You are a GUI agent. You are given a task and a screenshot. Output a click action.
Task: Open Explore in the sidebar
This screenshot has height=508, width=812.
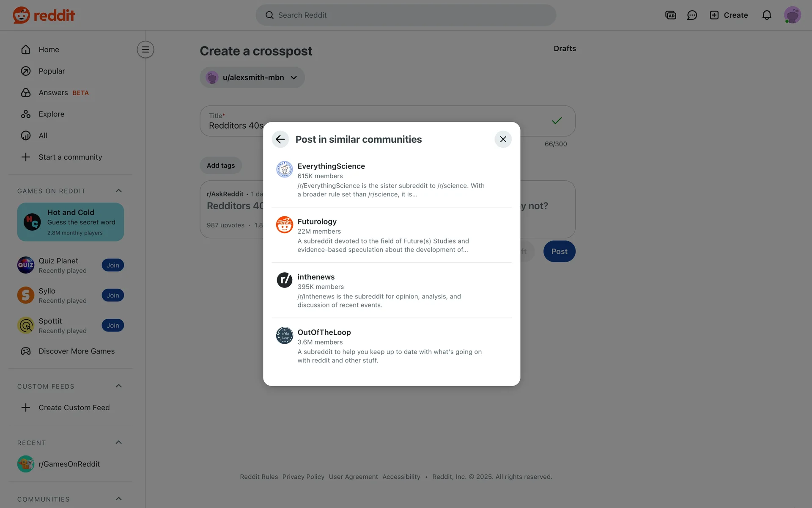51,114
